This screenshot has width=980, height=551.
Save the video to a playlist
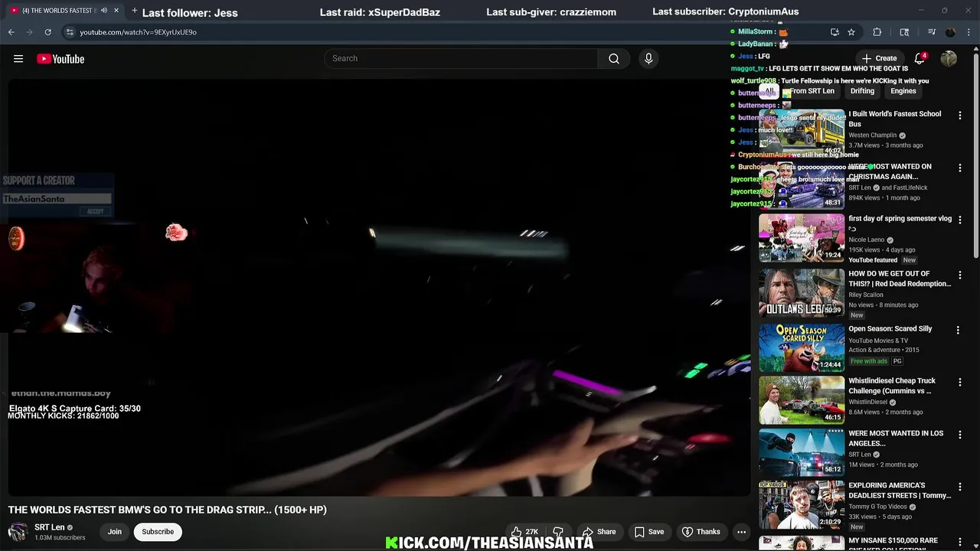point(649,532)
